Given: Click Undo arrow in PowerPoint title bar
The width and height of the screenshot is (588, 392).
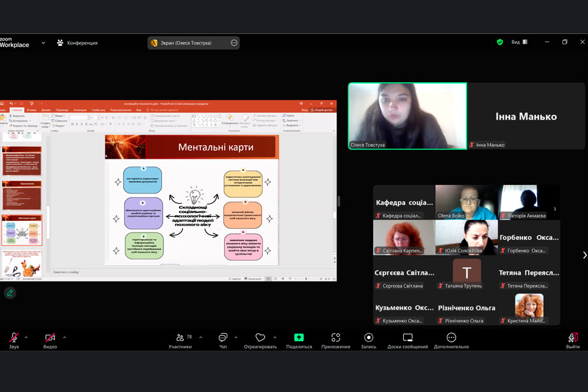Looking at the screenshot, I should (x=12, y=103).
